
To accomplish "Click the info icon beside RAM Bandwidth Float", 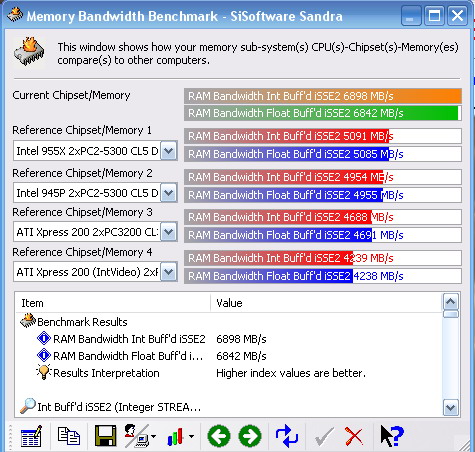I will 44,355.
